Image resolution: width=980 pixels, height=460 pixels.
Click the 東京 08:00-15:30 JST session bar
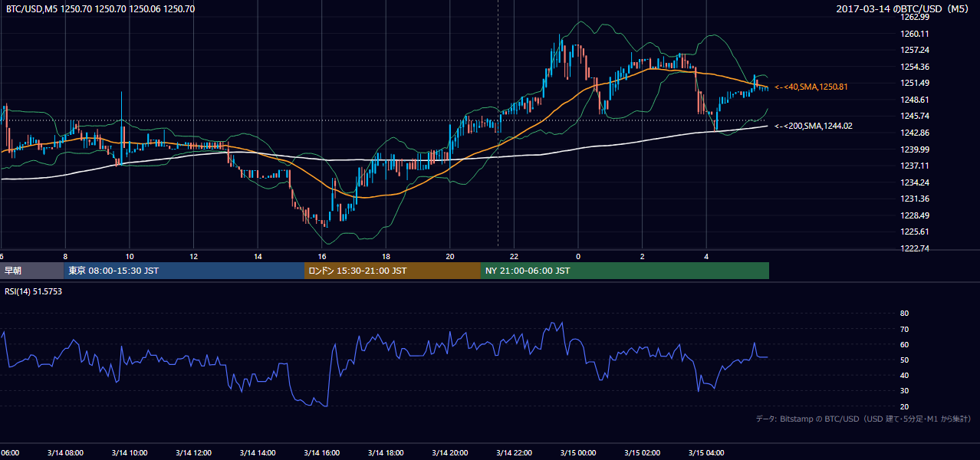(184, 271)
